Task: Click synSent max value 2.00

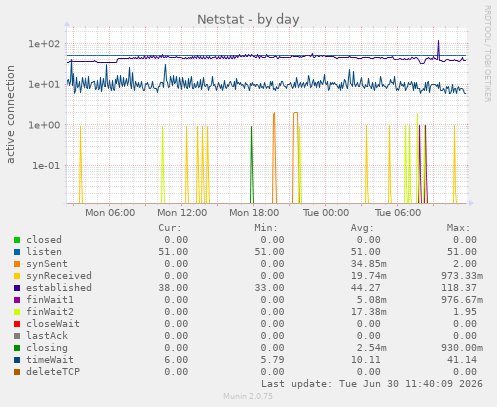Action: click(465, 264)
